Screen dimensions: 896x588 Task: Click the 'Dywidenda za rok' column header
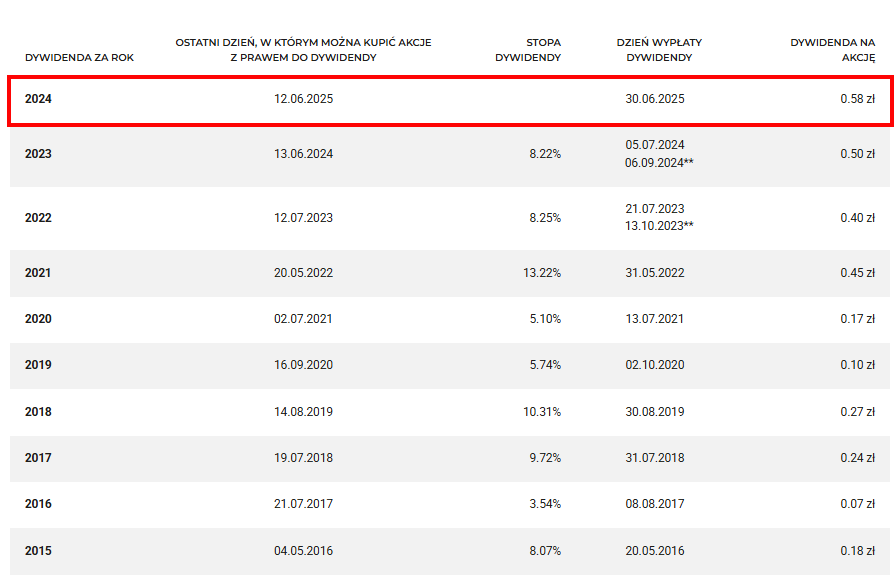pyautogui.click(x=79, y=57)
